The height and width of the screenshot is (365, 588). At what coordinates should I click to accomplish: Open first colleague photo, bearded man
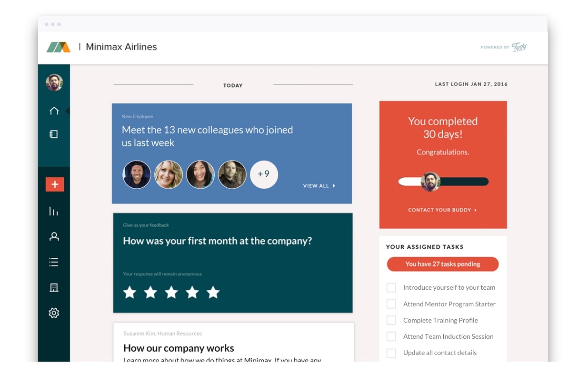(x=137, y=174)
